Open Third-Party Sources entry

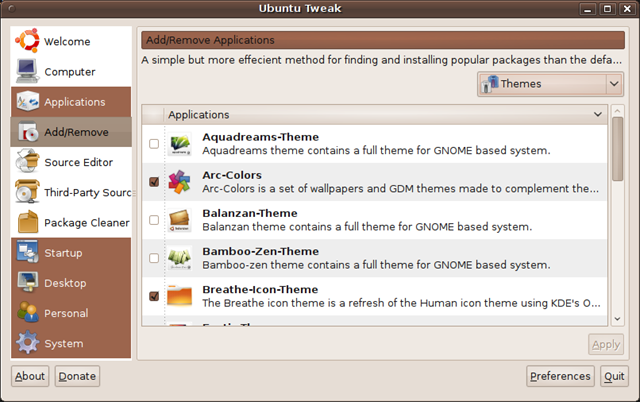pos(71,192)
